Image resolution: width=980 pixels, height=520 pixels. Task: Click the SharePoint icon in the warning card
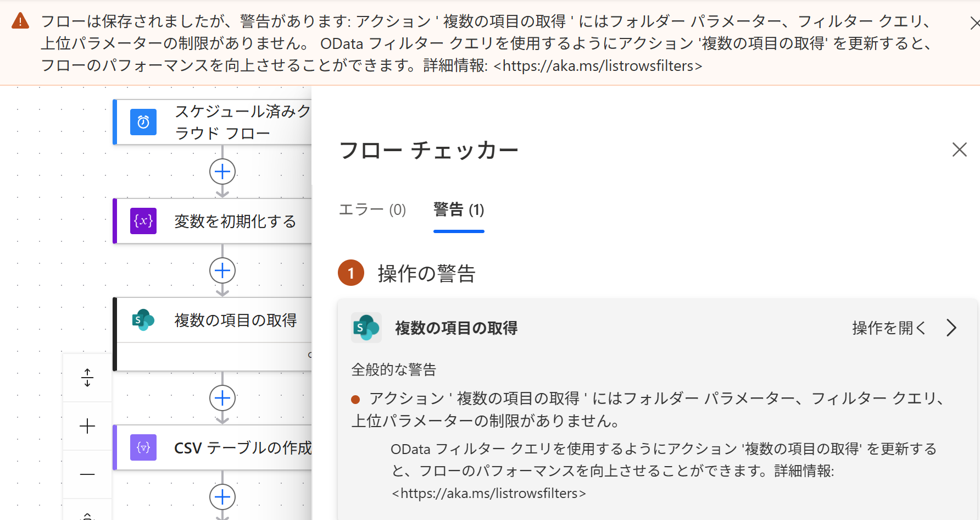(x=366, y=328)
